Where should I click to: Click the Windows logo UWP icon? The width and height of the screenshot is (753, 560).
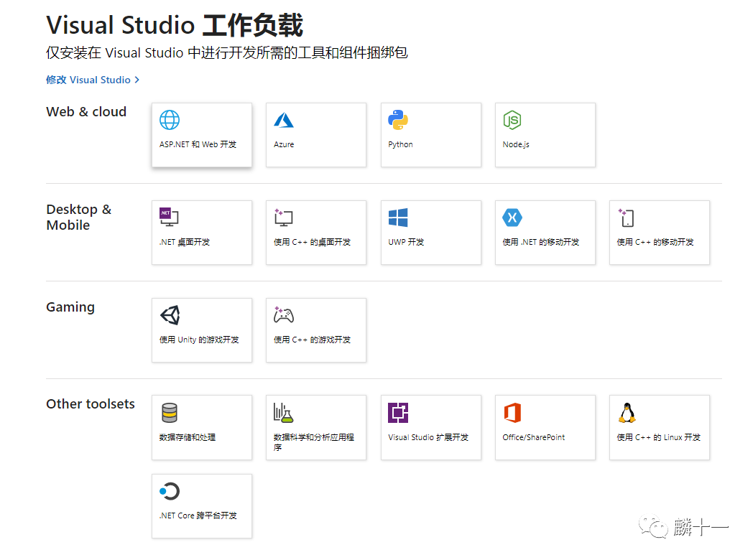click(x=398, y=218)
